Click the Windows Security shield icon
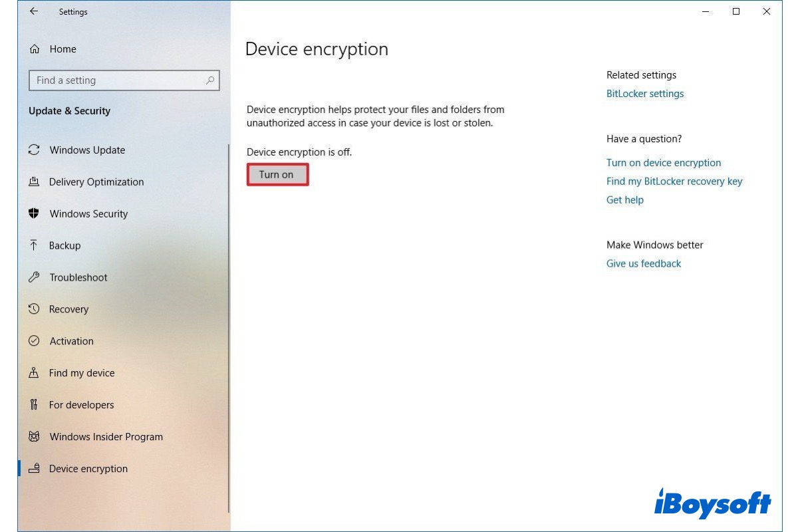 [35, 213]
